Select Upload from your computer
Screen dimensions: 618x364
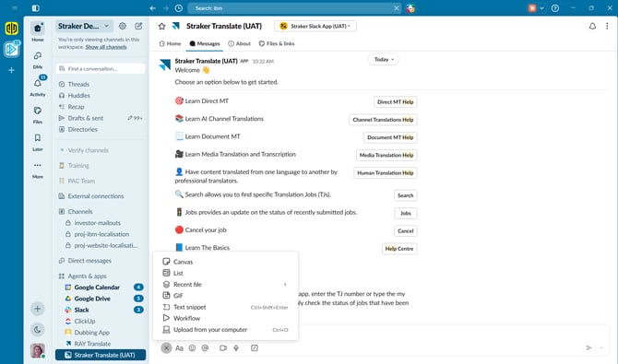tap(225, 330)
